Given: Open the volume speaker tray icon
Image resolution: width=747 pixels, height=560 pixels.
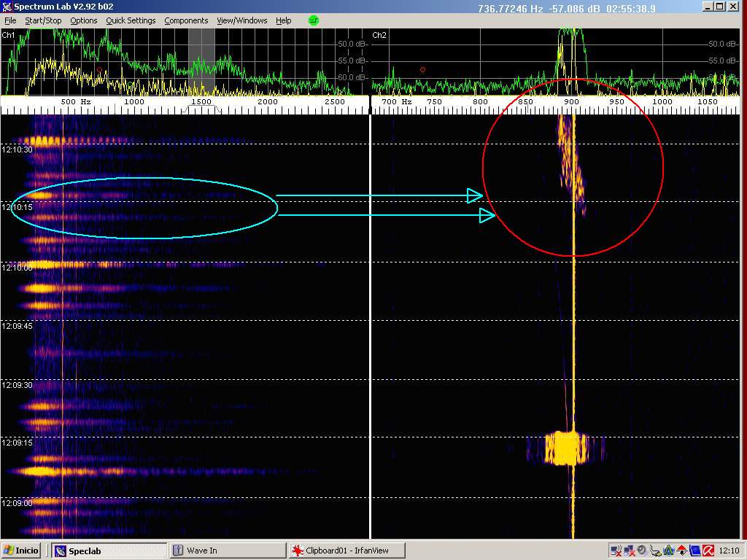Looking at the screenshot, I should 642,551.
